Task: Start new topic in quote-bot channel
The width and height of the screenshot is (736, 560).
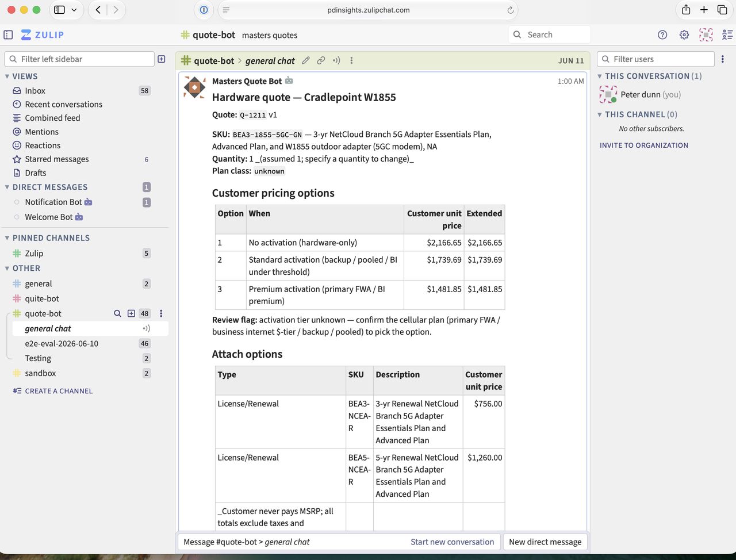Action: [x=131, y=313]
